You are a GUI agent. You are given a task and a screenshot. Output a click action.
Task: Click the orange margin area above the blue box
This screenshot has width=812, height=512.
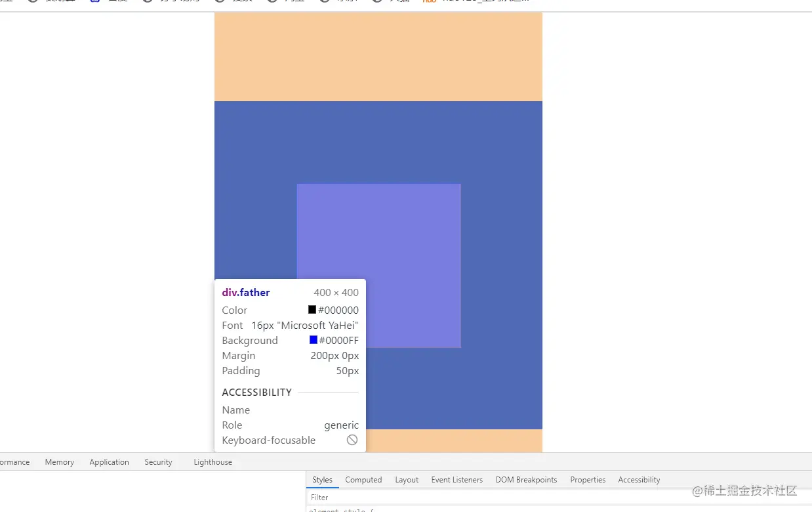tap(378, 56)
